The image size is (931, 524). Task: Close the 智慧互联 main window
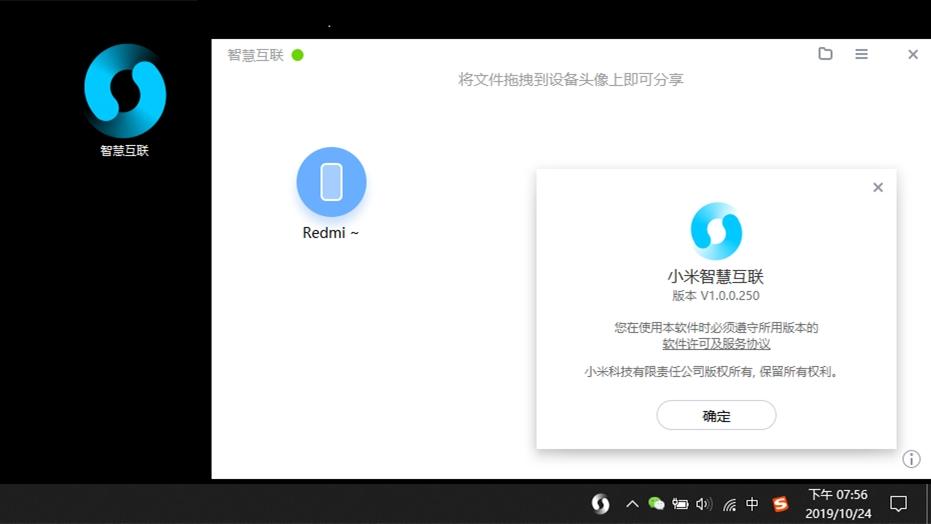pos(912,55)
